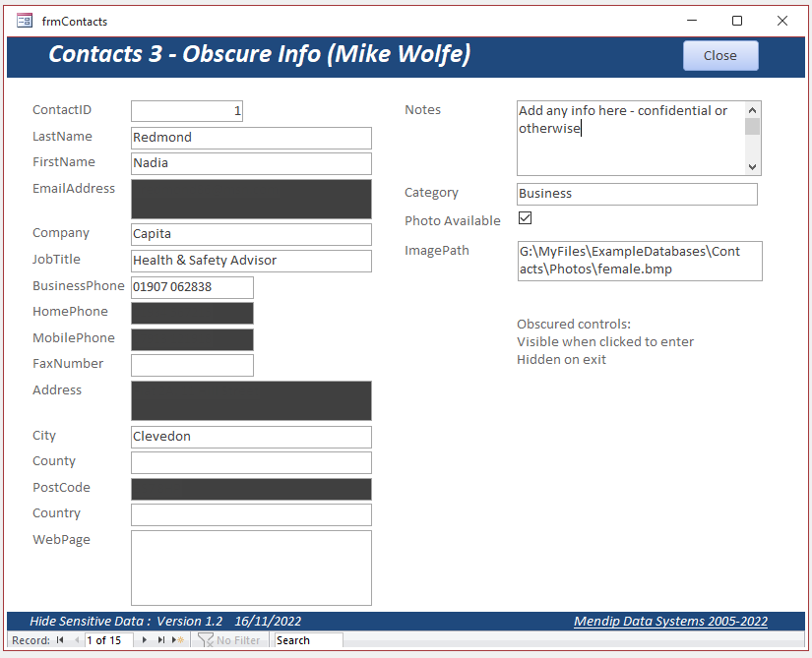Reveal the obscured MobilePhone field
Viewport: 812px width, 658px height.
[x=192, y=340]
